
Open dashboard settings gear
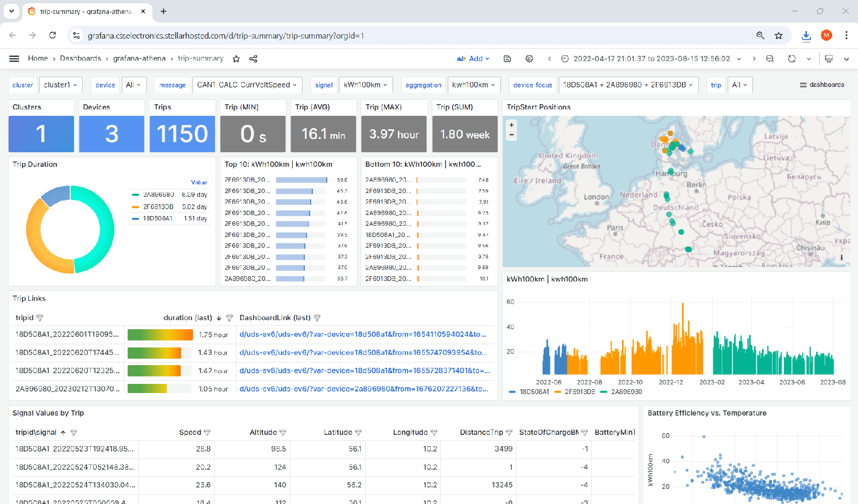coord(529,58)
